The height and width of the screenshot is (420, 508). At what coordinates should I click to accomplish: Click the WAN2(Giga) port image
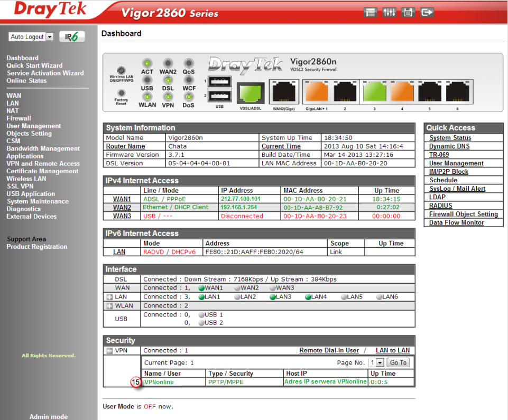284,92
